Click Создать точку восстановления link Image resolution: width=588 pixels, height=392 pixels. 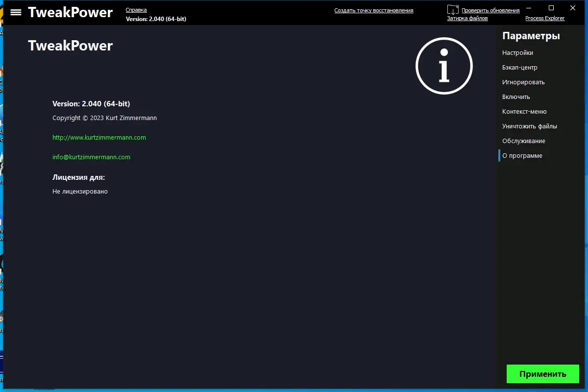[374, 10]
